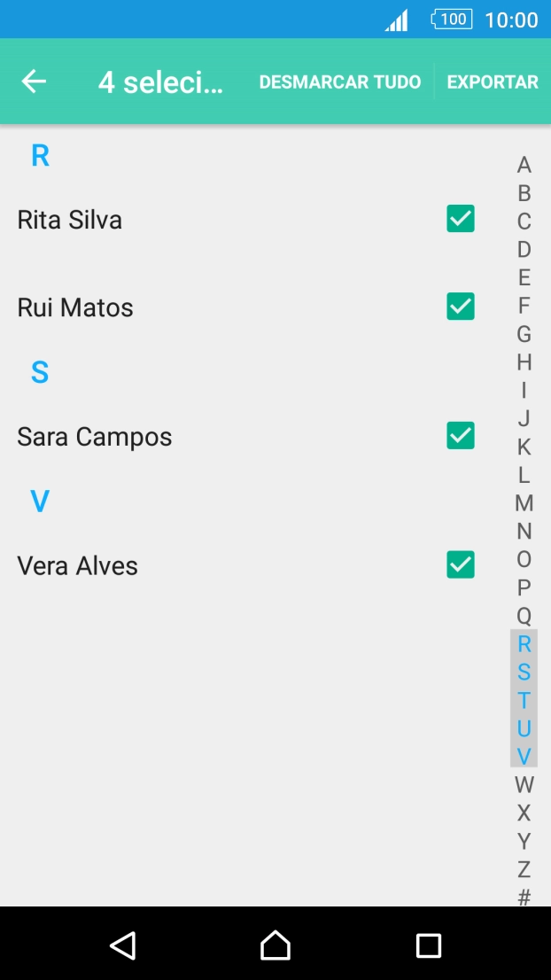Uncheck the checkbox next to Rita Silva

point(459,218)
